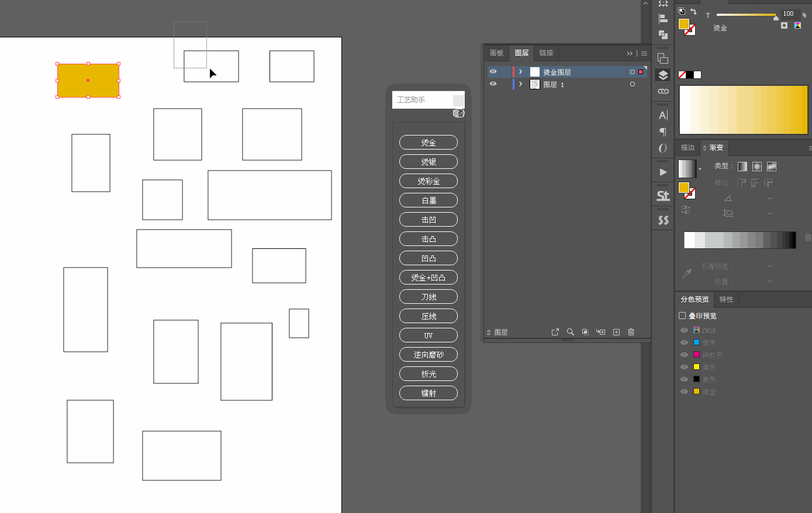
Task: Click the reverse gradient icon
Action: (x=685, y=210)
